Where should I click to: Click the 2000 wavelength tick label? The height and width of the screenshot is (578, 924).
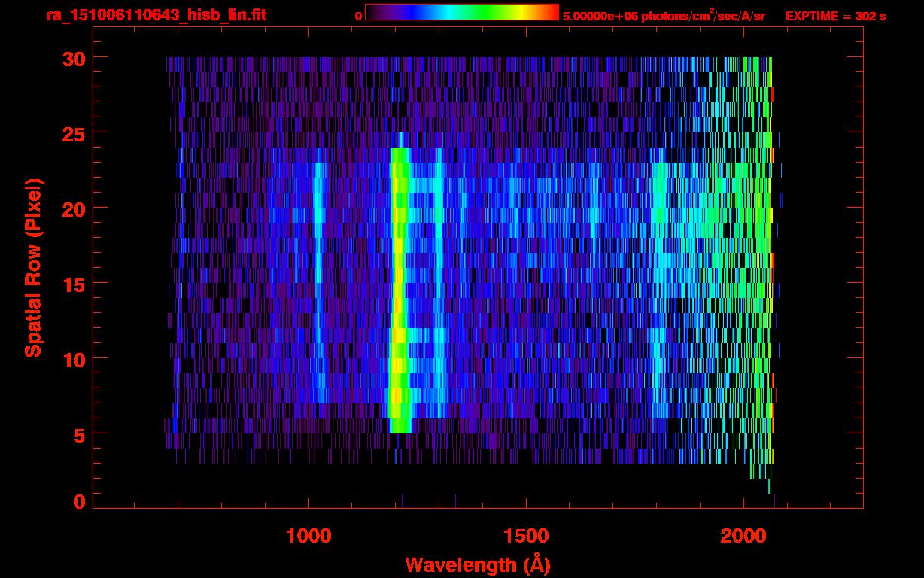pos(743,536)
